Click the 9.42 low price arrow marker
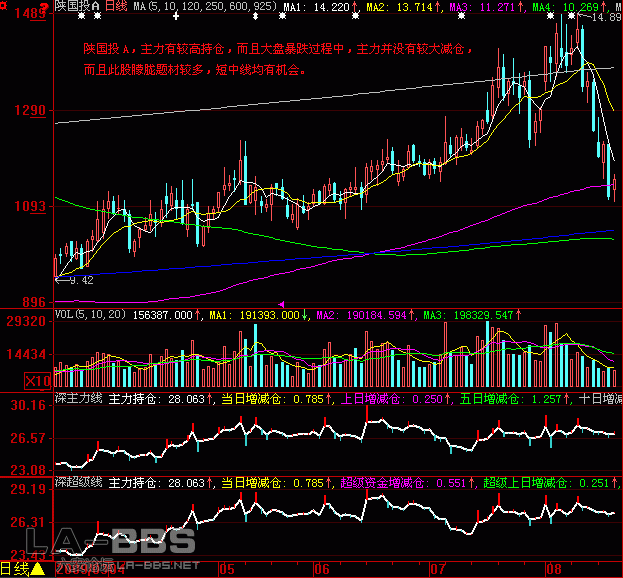 coord(73,280)
